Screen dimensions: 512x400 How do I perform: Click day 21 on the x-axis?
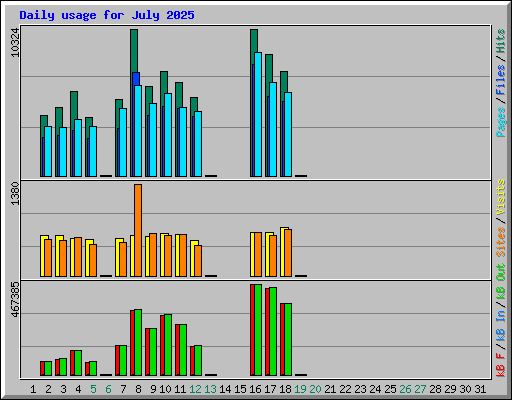click(x=330, y=389)
